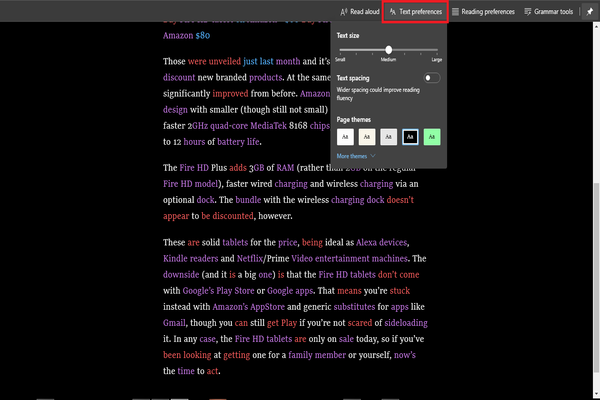Click the words 'Google apps'
This screenshot has width=600, height=400.
tap(290, 291)
